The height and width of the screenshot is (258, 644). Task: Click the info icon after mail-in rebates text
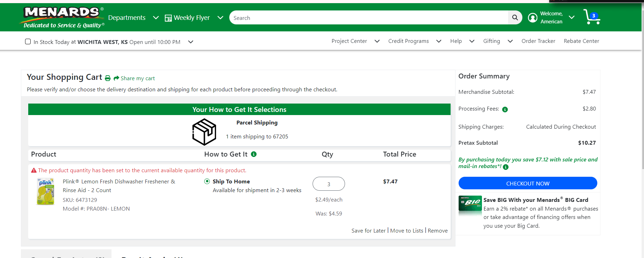coord(506,167)
